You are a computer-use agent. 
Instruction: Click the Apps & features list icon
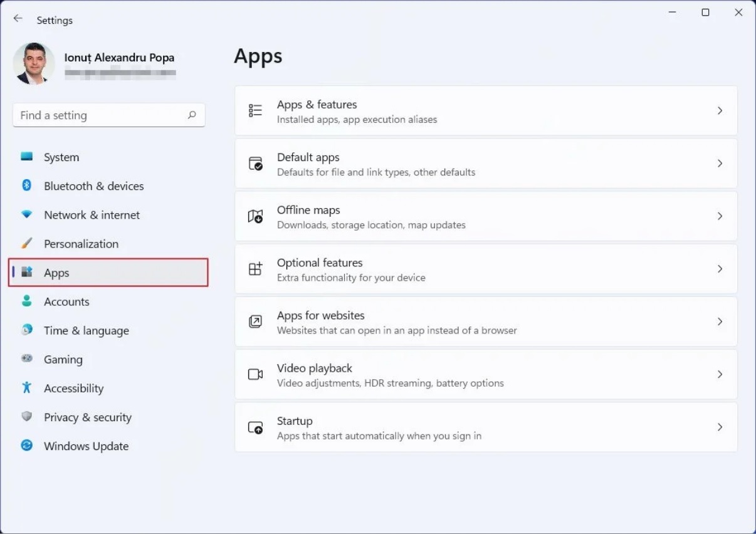[255, 111]
